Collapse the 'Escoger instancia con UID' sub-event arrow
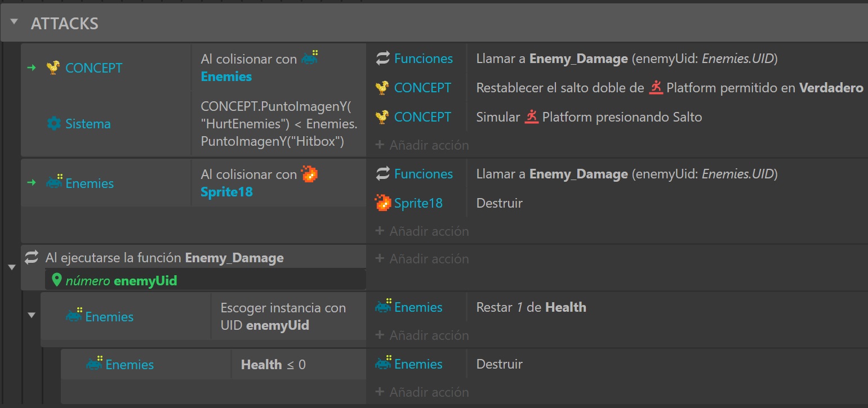868x408 pixels. pyautogui.click(x=32, y=315)
